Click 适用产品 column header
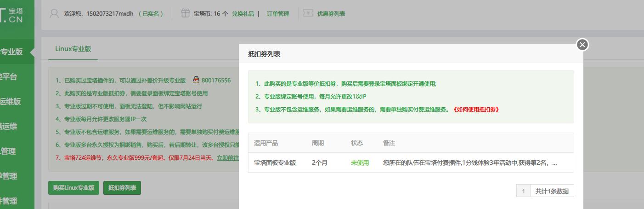644x209 pixels. pos(266,143)
